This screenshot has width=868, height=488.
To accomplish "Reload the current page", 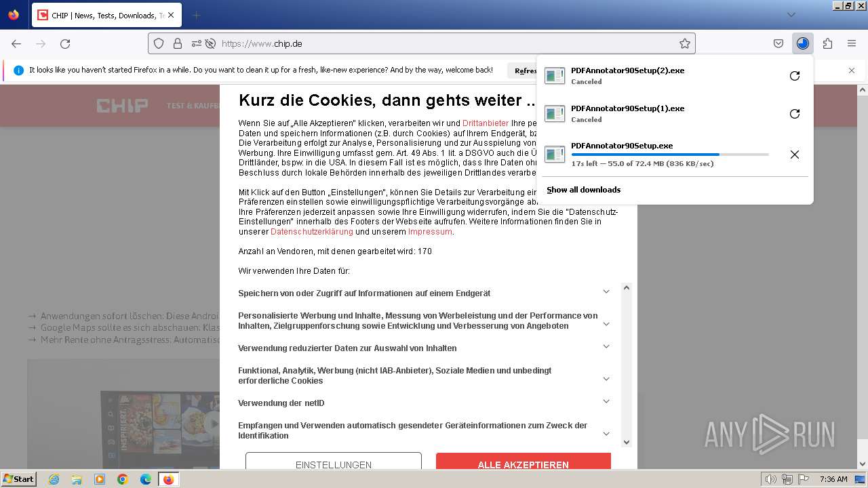I will (65, 43).
